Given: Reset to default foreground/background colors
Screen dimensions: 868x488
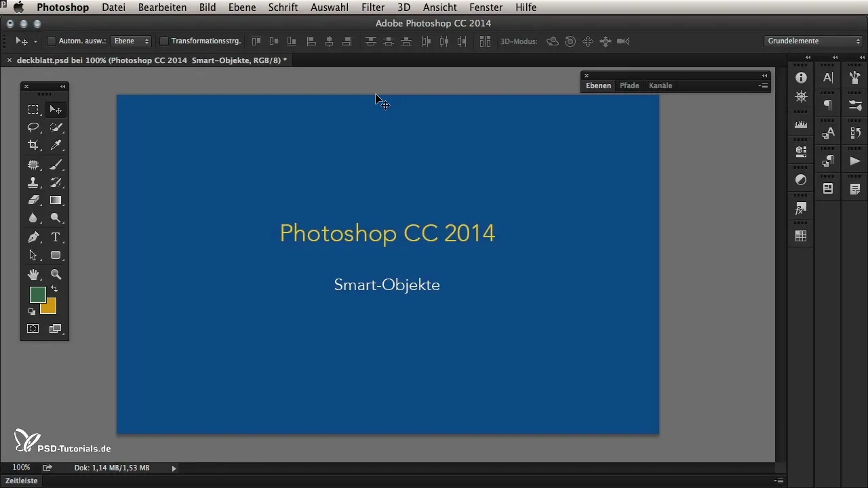Looking at the screenshot, I should pyautogui.click(x=31, y=312).
